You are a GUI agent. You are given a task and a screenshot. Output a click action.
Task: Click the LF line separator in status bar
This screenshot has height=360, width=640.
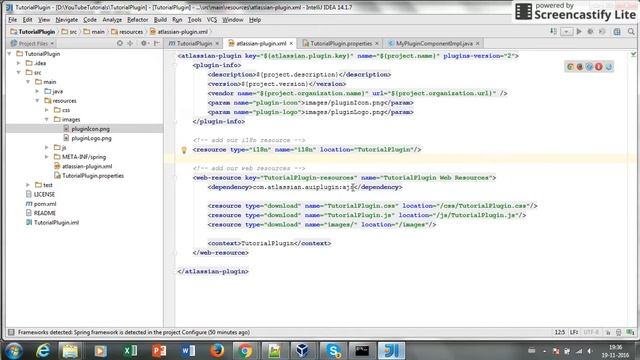574,332
